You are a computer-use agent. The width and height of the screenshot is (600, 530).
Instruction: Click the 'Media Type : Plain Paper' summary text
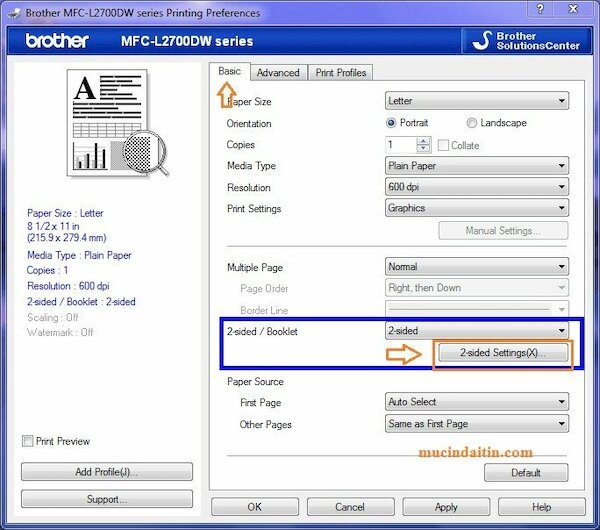coord(79,255)
